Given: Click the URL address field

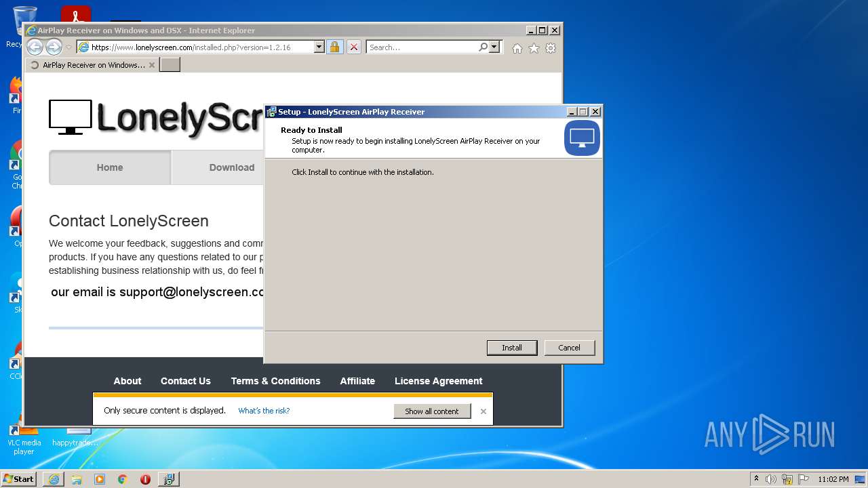Looking at the screenshot, I should click(x=201, y=47).
